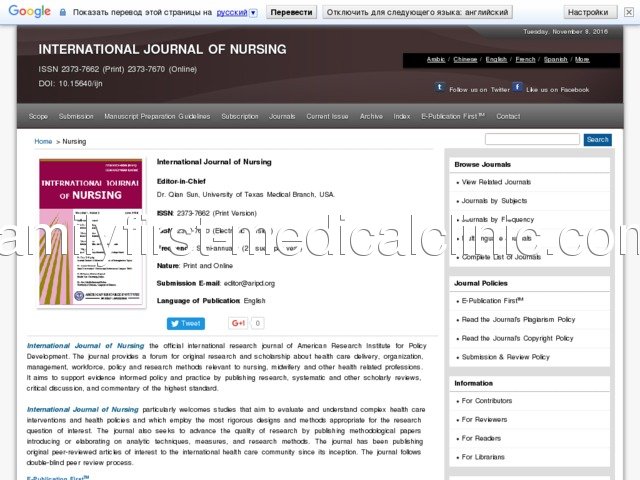Open For Reviewers link
This screenshot has height=480, width=640.
pyautogui.click(x=484, y=420)
